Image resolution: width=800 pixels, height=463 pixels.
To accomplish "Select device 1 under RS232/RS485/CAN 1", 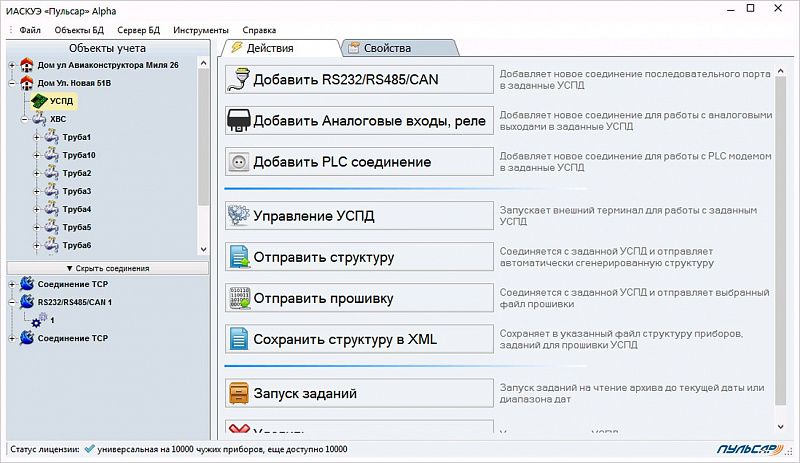I will click(x=52, y=321).
